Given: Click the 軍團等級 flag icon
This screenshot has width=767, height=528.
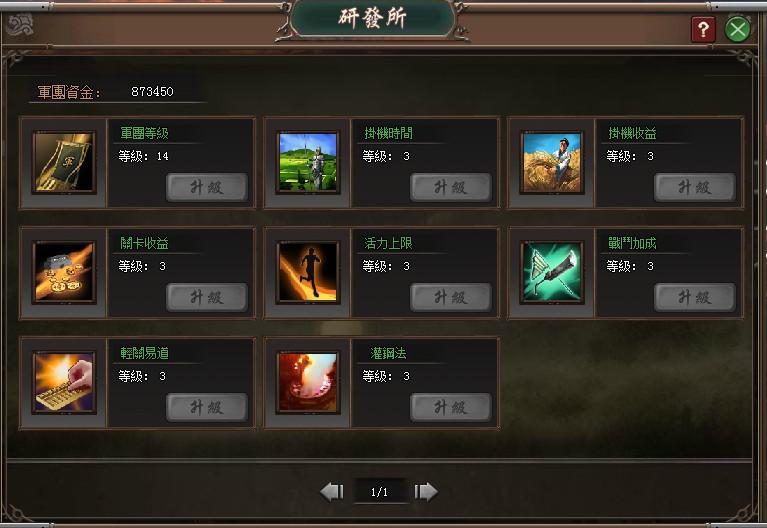Looking at the screenshot, I should [x=64, y=162].
